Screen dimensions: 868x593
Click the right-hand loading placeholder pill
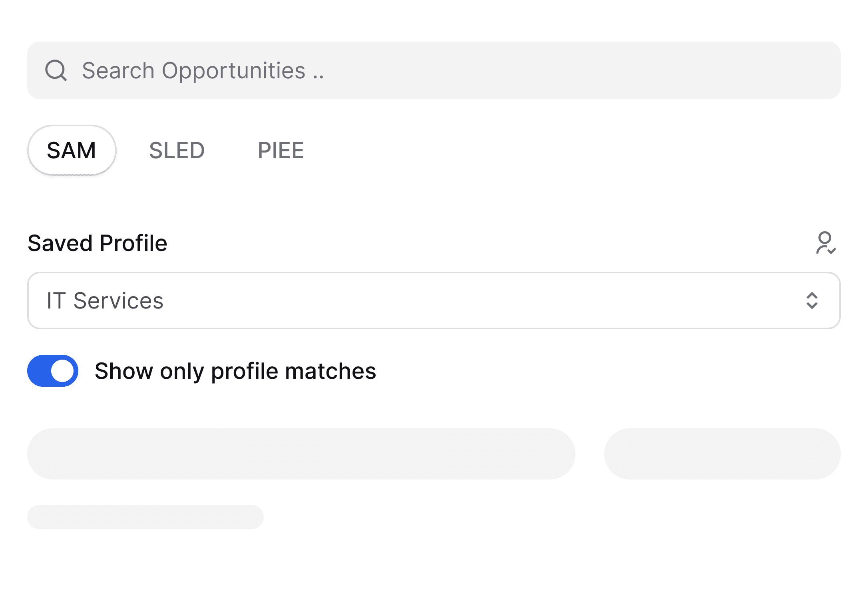point(722,454)
